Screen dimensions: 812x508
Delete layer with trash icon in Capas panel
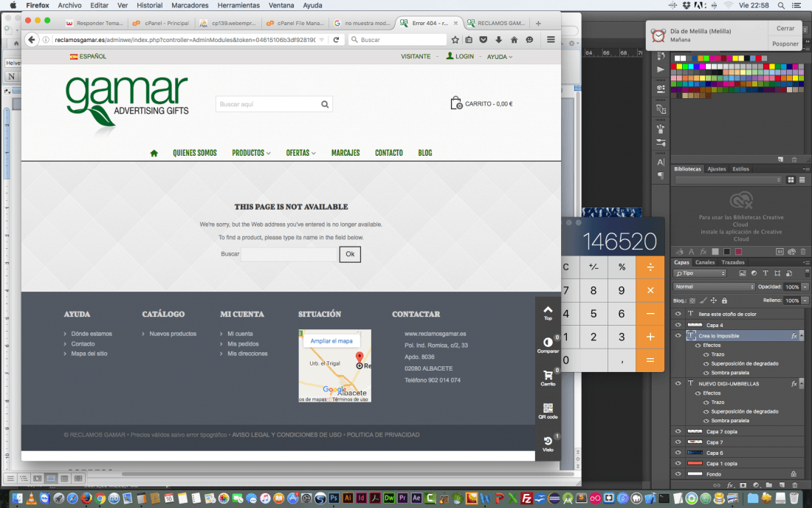point(794,486)
